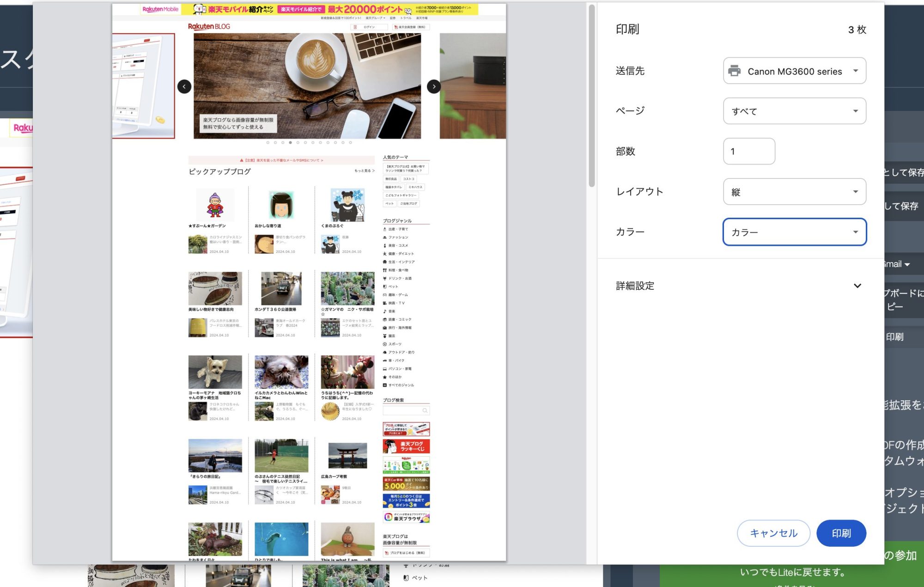This screenshot has width=924, height=587.
Task: Open the カラー dropdown
Action: point(794,232)
